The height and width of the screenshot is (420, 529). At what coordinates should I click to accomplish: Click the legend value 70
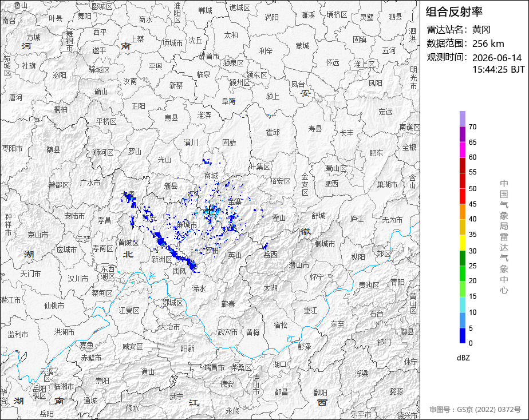click(473, 126)
